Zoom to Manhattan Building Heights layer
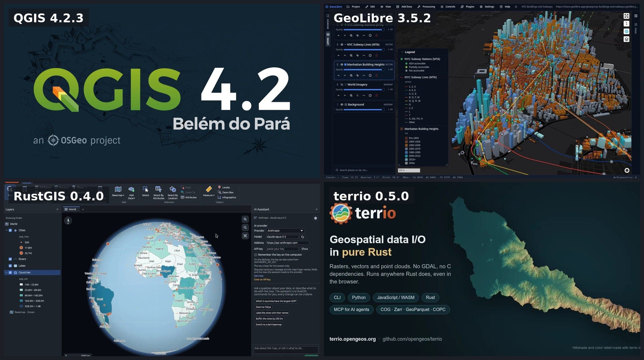644x360 pixels. (x=351, y=75)
